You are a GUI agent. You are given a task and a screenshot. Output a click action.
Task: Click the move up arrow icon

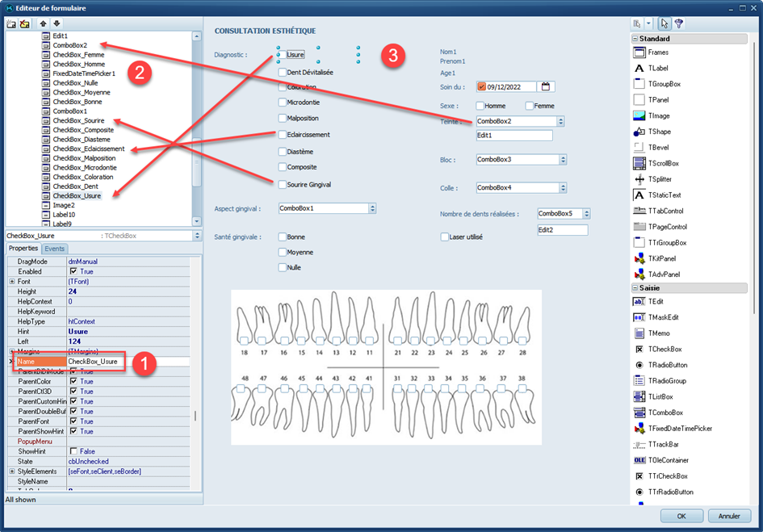[x=44, y=24]
